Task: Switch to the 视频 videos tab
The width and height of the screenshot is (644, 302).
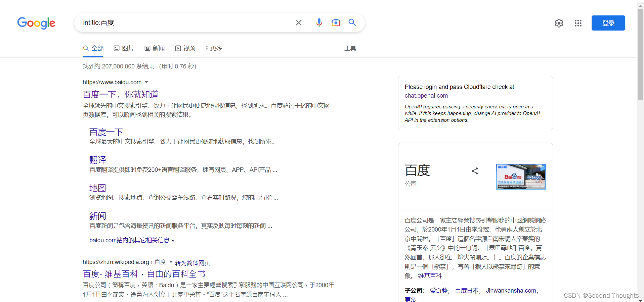Action: point(185,48)
